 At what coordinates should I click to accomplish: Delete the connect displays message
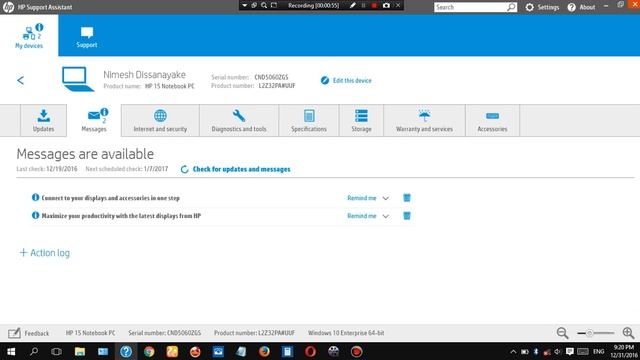click(x=407, y=198)
